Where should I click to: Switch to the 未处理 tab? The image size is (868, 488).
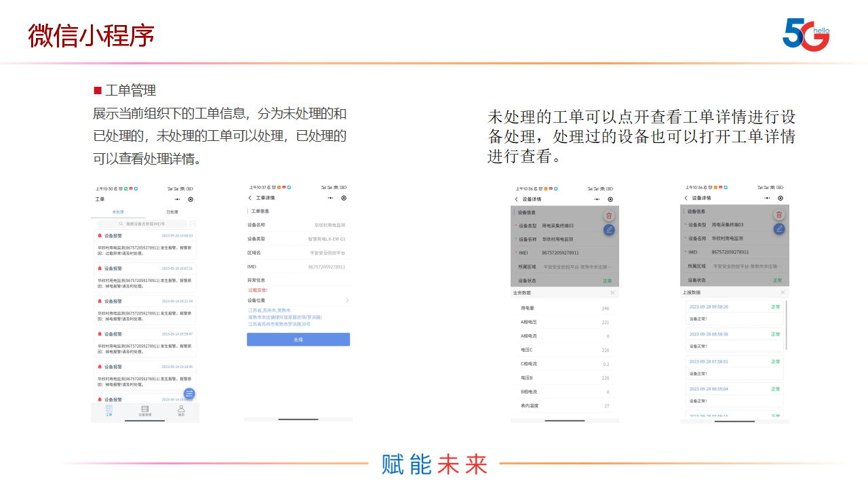click(x=118, y=212)
